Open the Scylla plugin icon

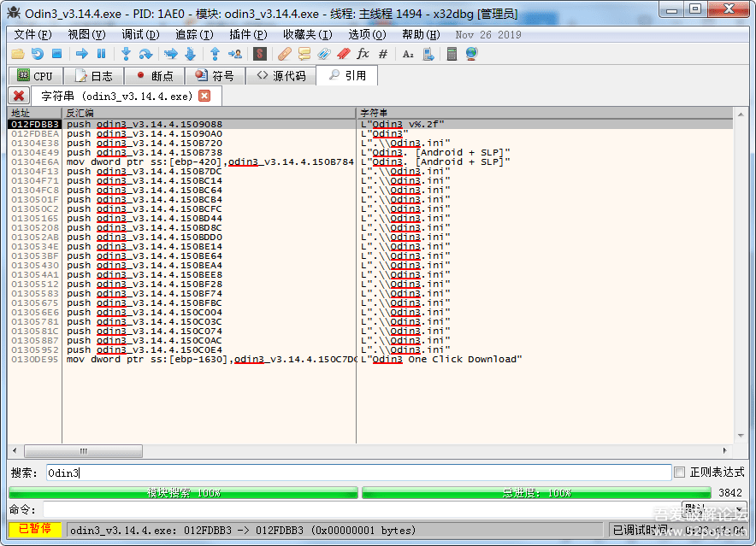coord(260,54)
